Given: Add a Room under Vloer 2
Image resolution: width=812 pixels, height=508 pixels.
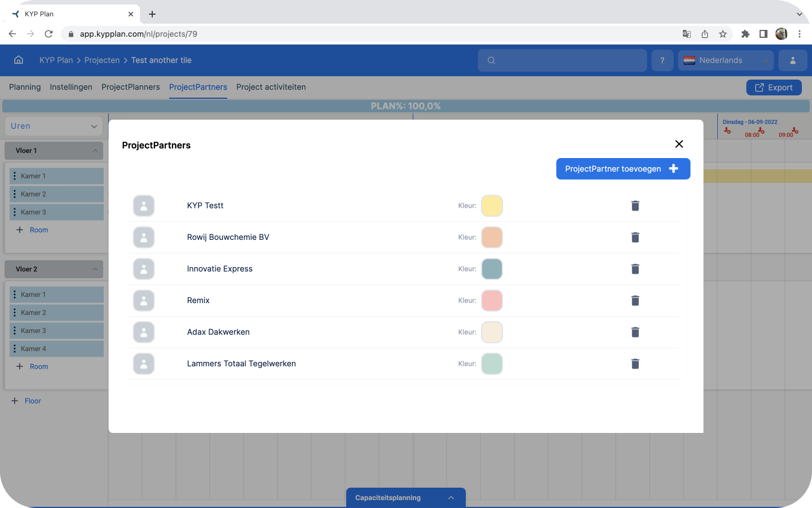Looking at the screenshot, I should point(32,366).
